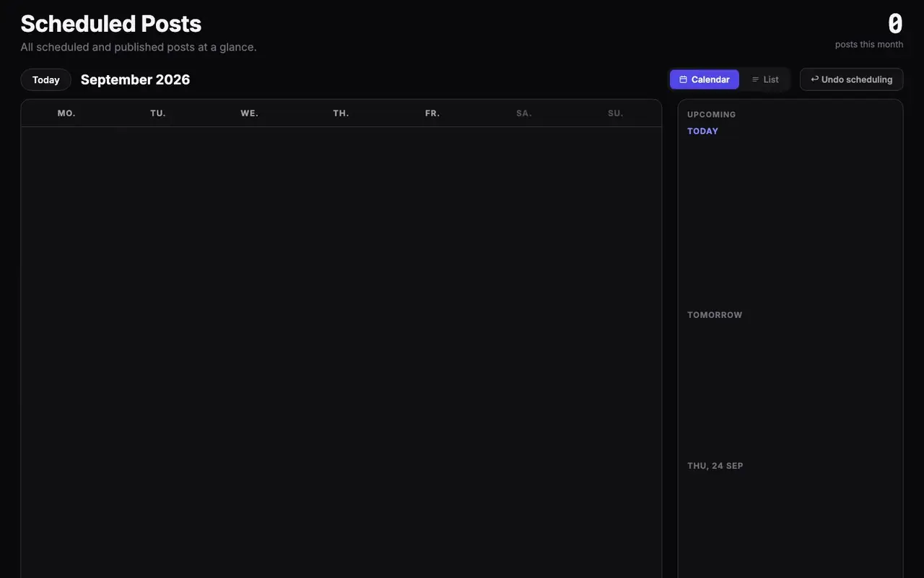This screenshot has width=924, height=578.
Task: Click the SU. weekday column header
Action: click(x=616, y=113)
